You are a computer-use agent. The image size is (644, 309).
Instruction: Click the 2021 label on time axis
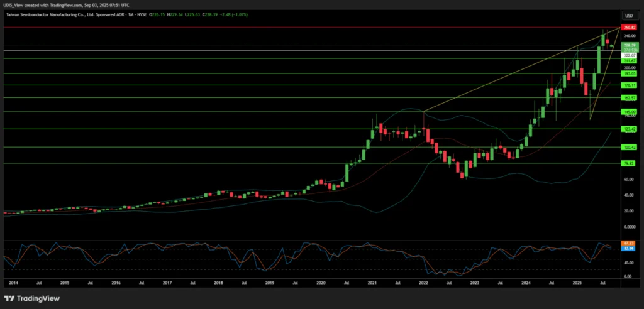pyautogui.click(x=372, y=283)
